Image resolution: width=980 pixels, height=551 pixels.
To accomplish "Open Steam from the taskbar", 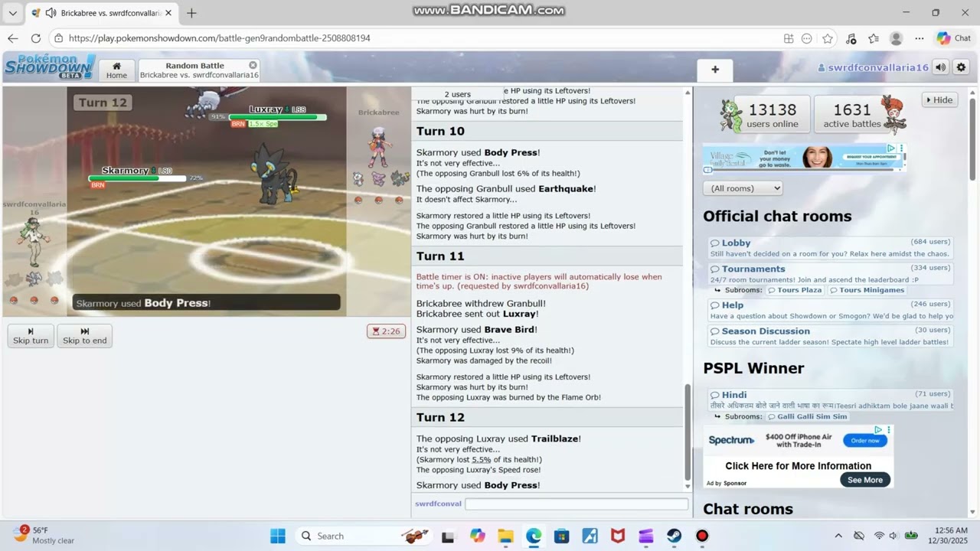I will [x=674, y=536].
